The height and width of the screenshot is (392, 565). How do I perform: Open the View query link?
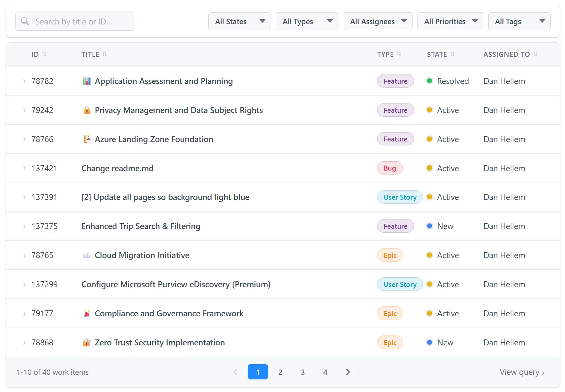522,372
